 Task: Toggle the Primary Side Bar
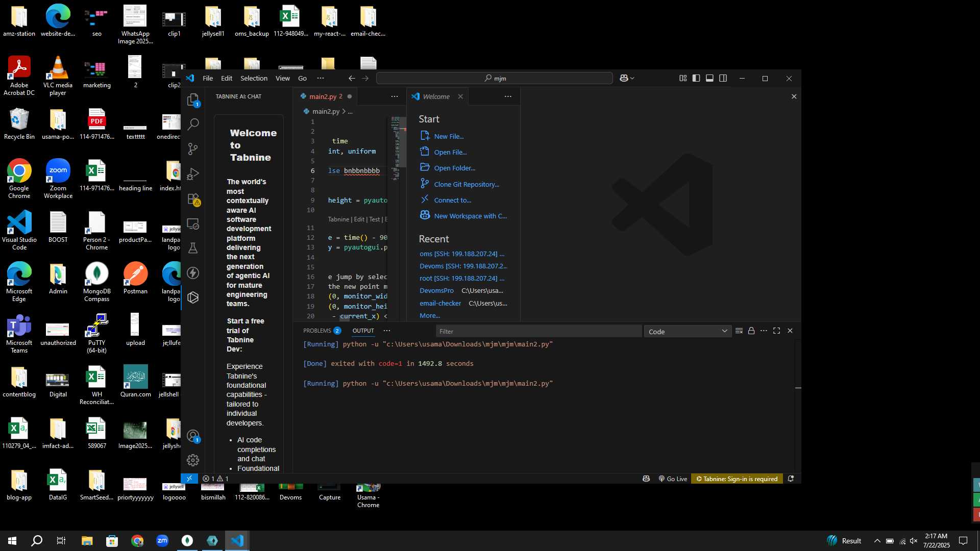click(x=696, y=78)
